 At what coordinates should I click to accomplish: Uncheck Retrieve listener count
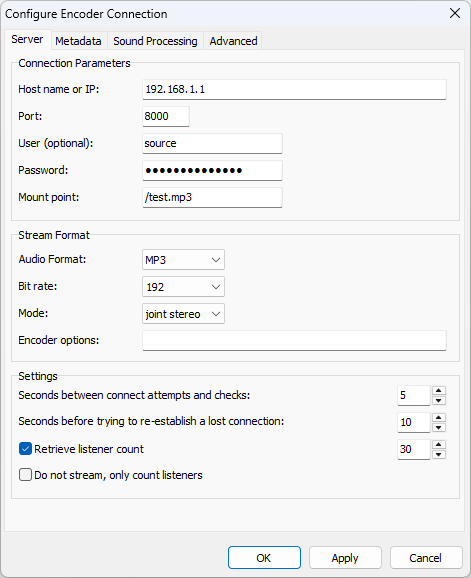[25, 449]
